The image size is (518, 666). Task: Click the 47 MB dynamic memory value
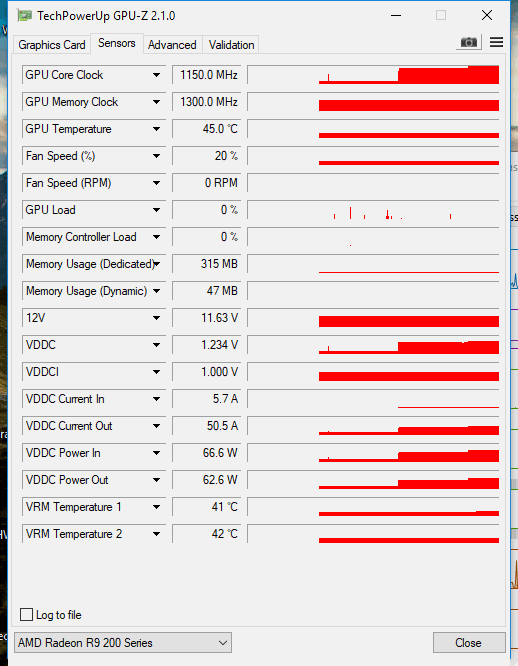click(x=207, y=291)
